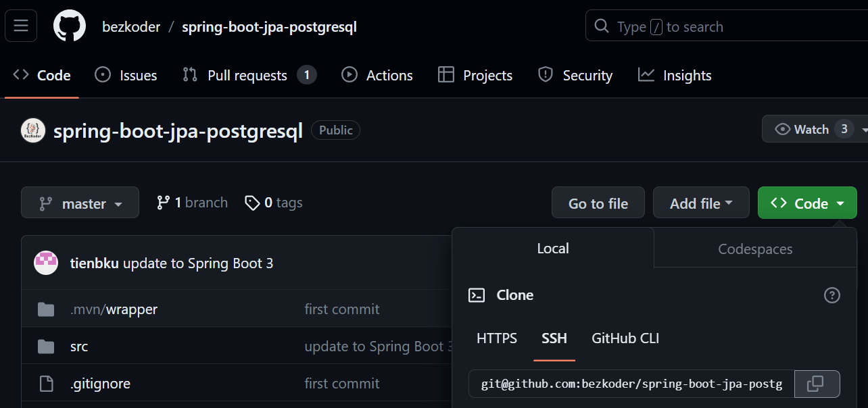The height and width of the screenshot is (408, 868).
Task: Focus the Type / to search field
Action: 727,27
